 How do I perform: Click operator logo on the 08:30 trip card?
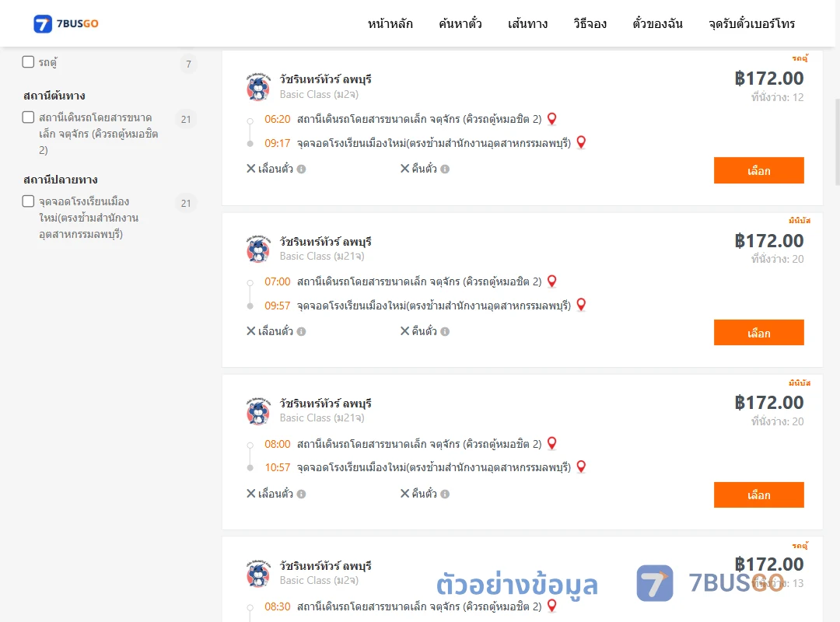[x=258, y=573]
